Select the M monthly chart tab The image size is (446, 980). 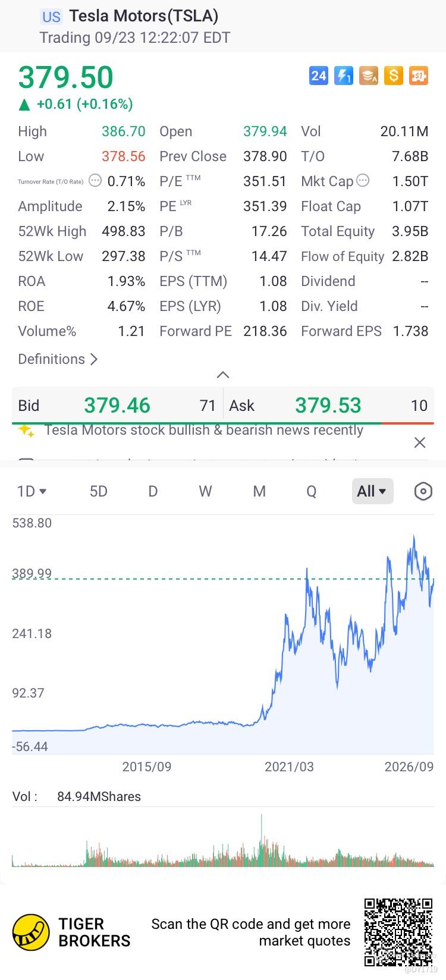click(259, 491)
